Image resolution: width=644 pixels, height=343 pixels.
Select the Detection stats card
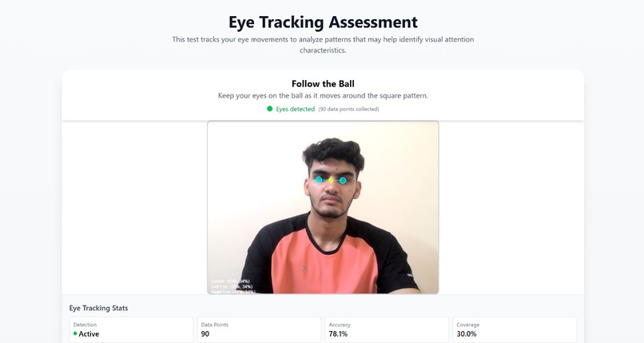(131, 329)
